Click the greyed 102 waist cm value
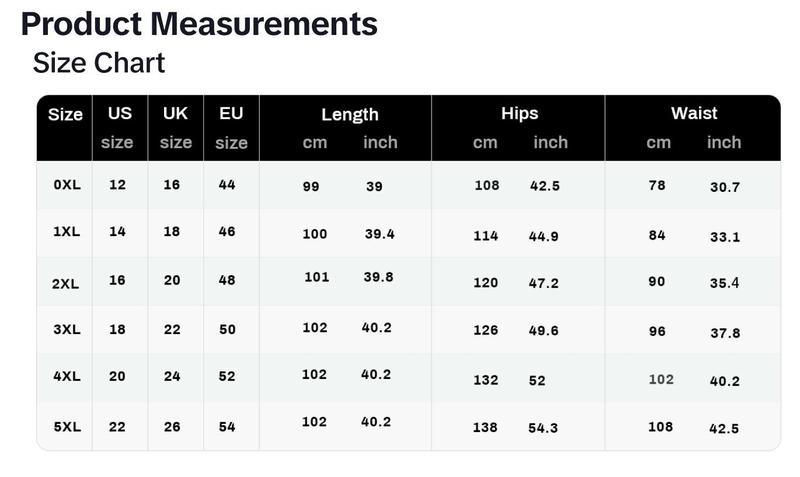Viewport: 800px width, 477px height. click(661, 380)
